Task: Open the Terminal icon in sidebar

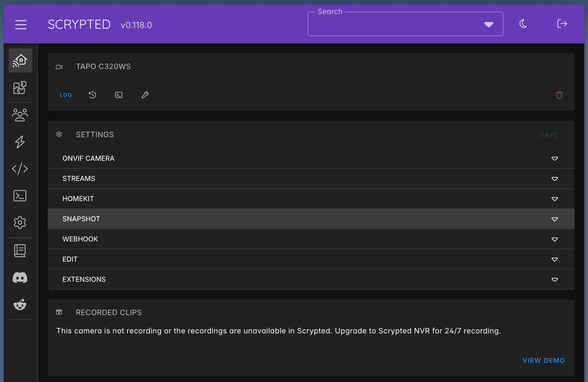Action: click(x=20, y=196)
